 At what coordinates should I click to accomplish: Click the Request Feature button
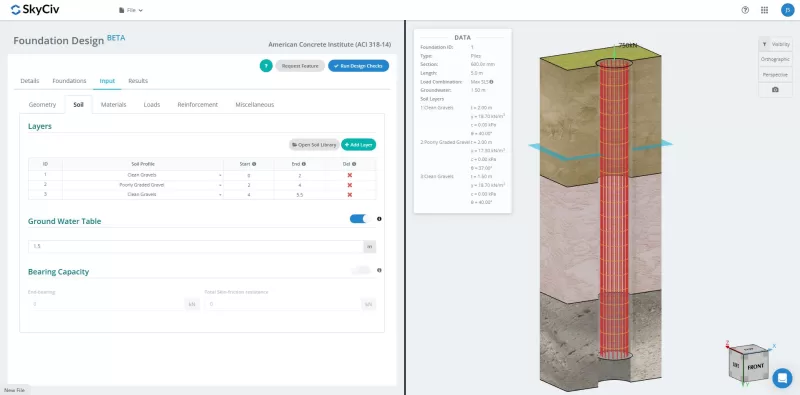[x=300, y=66]
